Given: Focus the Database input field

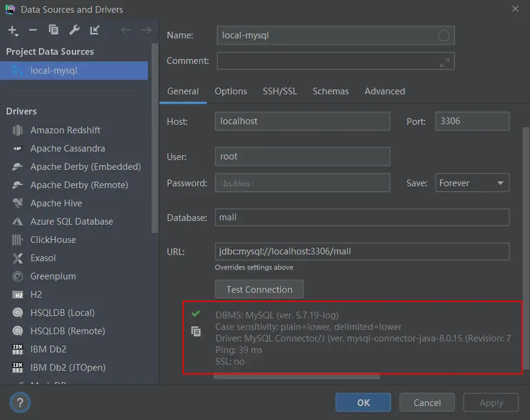Looking at the screenshot, I should click(362, 217).
